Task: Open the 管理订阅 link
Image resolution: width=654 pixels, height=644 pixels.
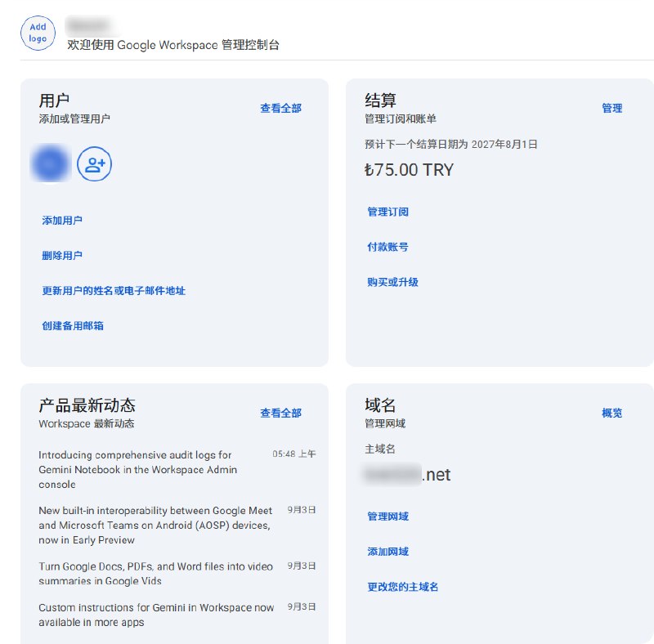Action: tap(387, 212)
